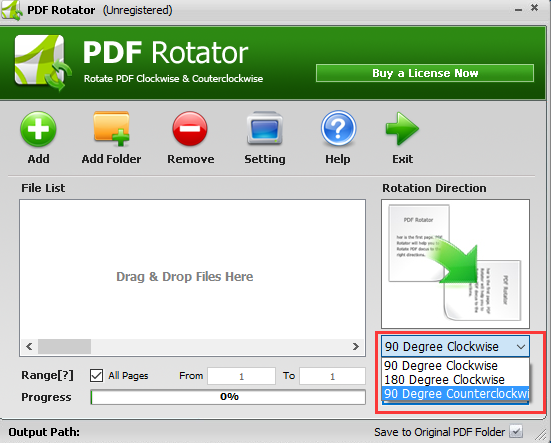Screen dimensions: 551x443
Task: Open Add Folder with the orange folder icon
Action: [x=111, y=128]
